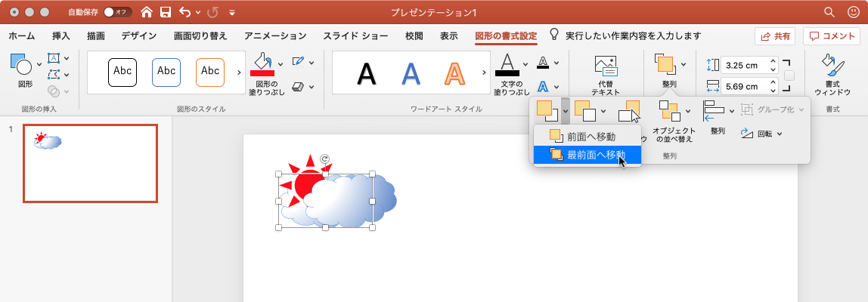Open the shape outline pen tool
This screenshot has width=868, height=302.
[298, 61]
